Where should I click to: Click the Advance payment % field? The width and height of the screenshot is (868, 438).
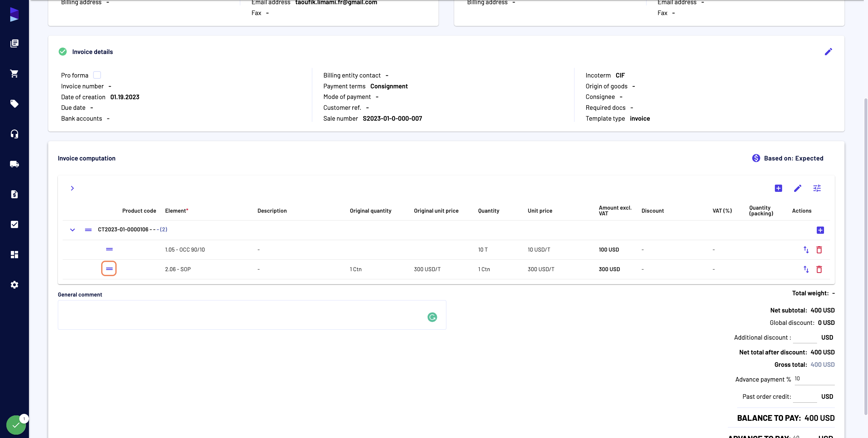(x=814, y=379)
